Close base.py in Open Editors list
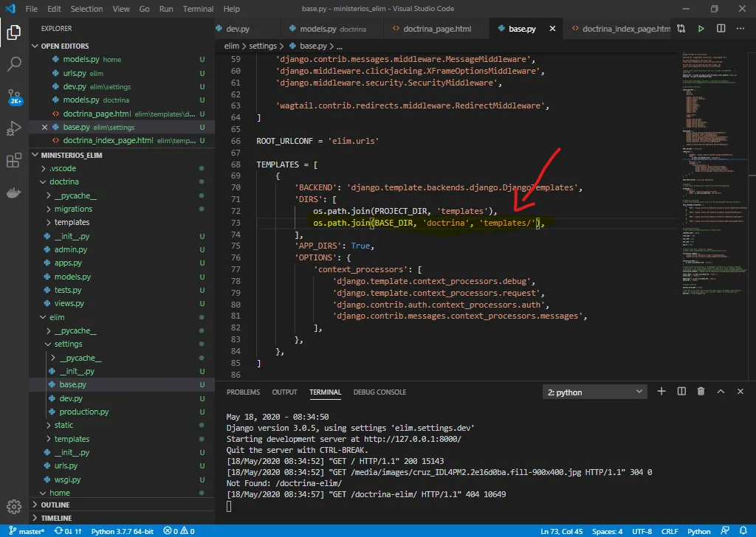The height and width of the screenshot is (537, 756). coord(45,128)
